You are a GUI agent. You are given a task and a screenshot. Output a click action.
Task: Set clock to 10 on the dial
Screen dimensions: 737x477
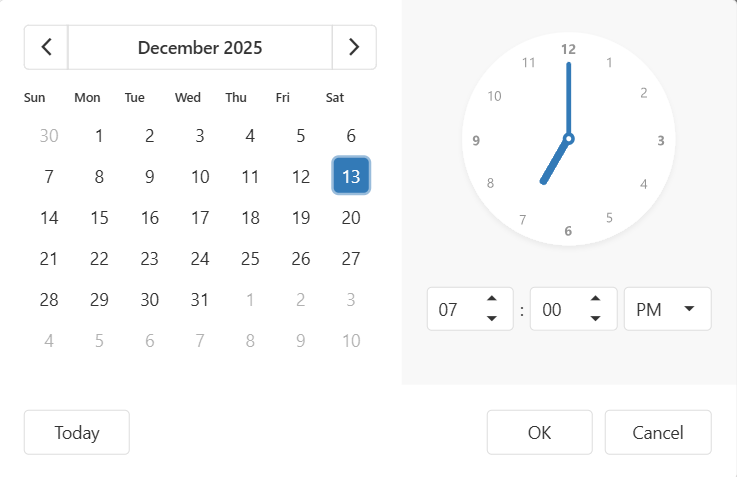(494, 96)
